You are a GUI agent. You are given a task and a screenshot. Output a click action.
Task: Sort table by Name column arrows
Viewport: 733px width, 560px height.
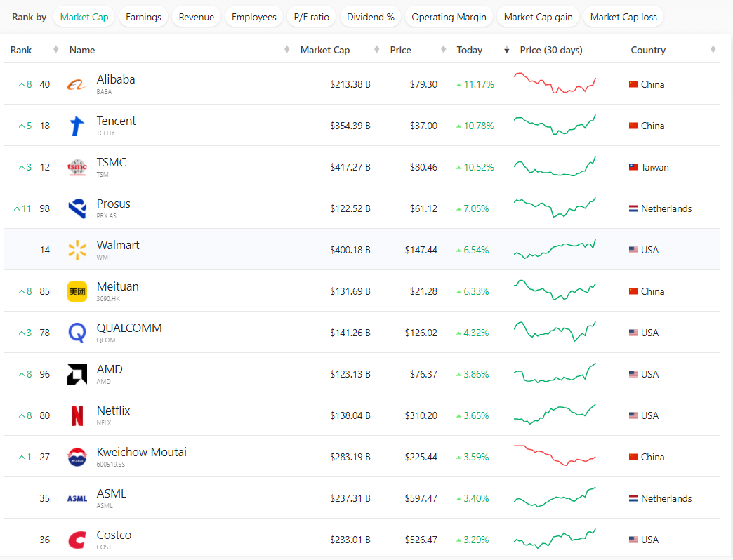click(x=287, y=50)
